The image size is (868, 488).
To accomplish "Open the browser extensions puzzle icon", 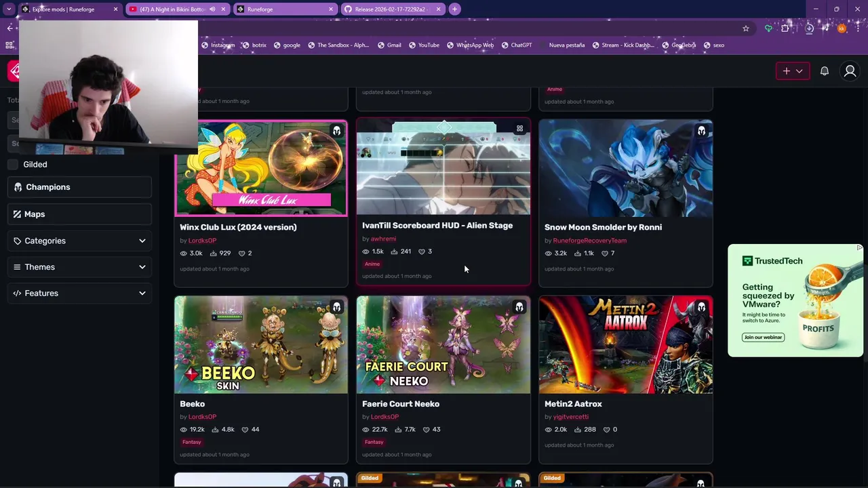I will pos(785,28).
